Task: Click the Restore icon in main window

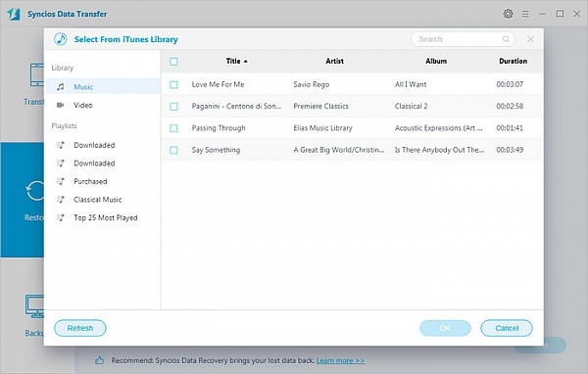Action: (35, 191)
